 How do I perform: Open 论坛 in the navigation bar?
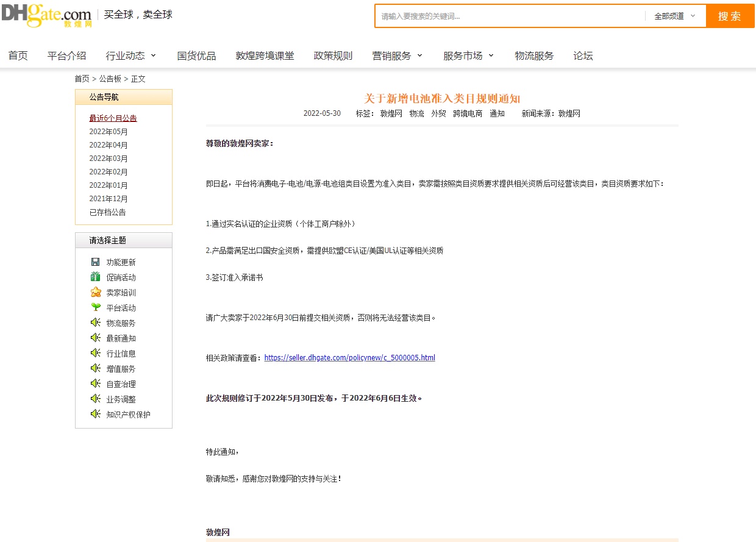coord(583,56)
